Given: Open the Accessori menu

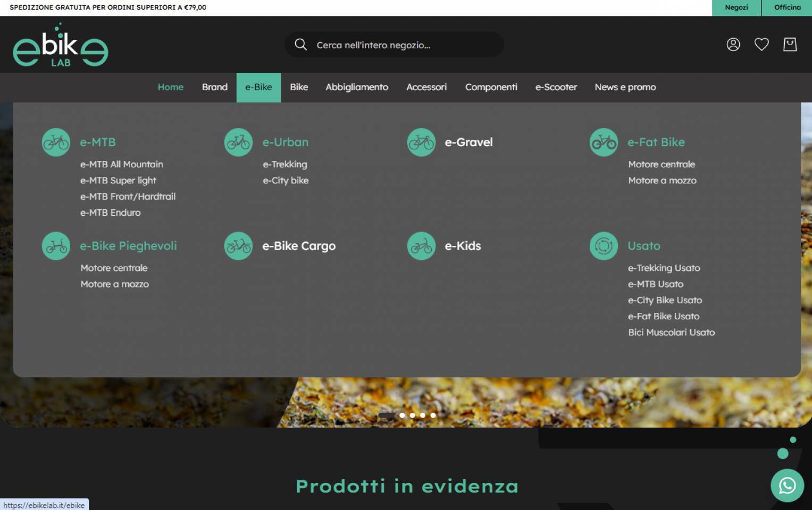Looking at the screenshot, I should coord(426,87).
